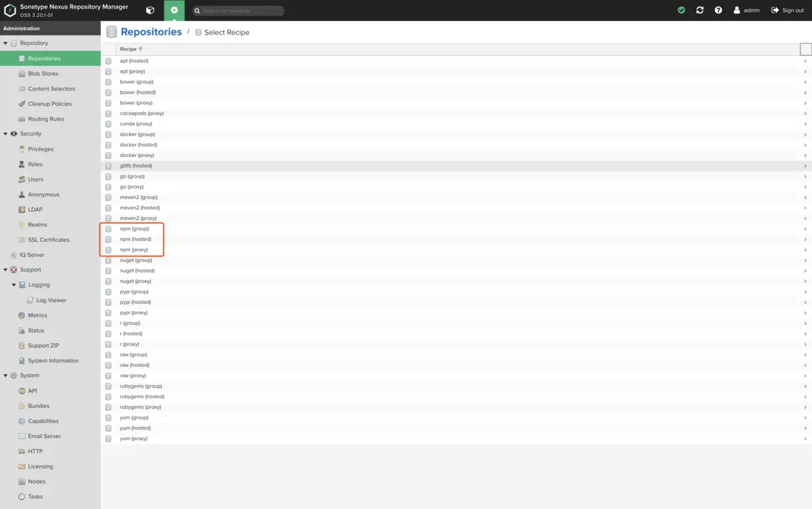Click the admin user account button
The image size is (812, 509).
(x=747, y=10)
